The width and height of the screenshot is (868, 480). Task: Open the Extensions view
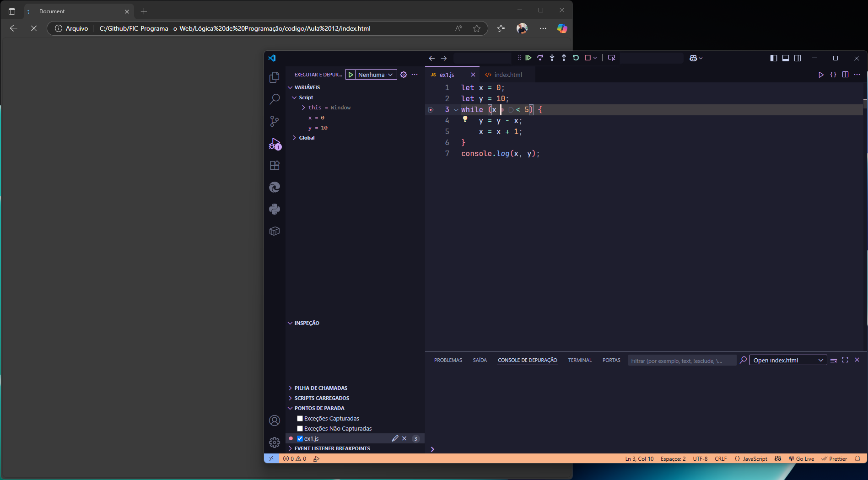pyautogui.click(x=275, y=166)
